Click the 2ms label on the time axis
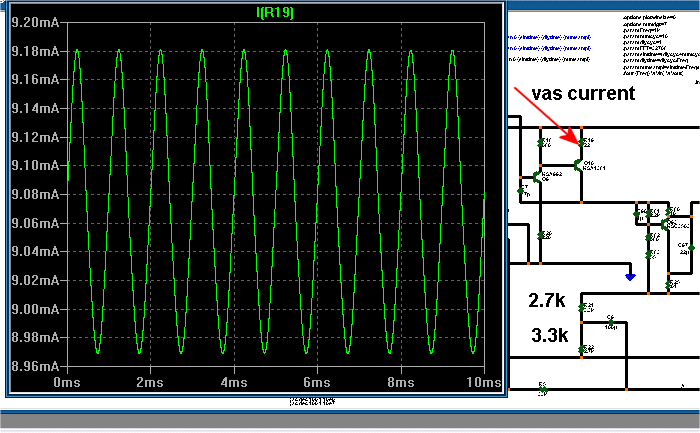The width and height of the screenshot is (700, 433). pos(150,383)
